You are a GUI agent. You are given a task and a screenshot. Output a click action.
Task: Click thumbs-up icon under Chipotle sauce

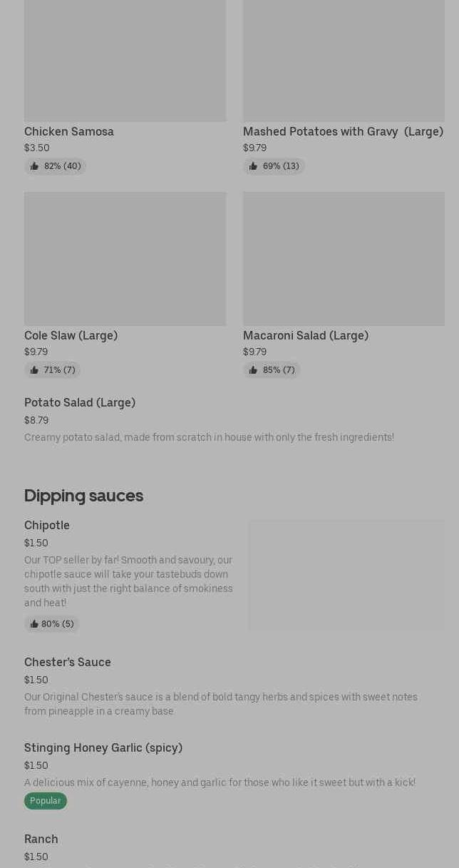[x=34, y=624]
